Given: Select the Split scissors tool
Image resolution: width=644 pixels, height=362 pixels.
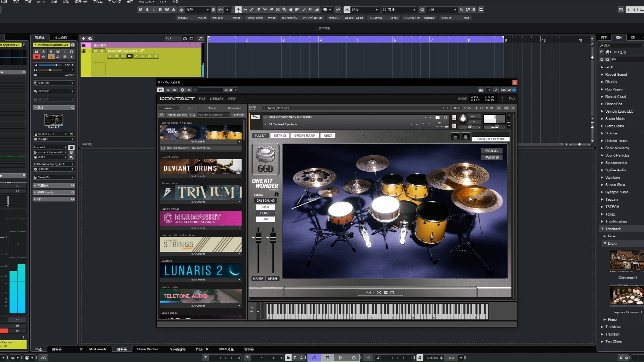Looking at the screenshot, I should tap(265, 10).
